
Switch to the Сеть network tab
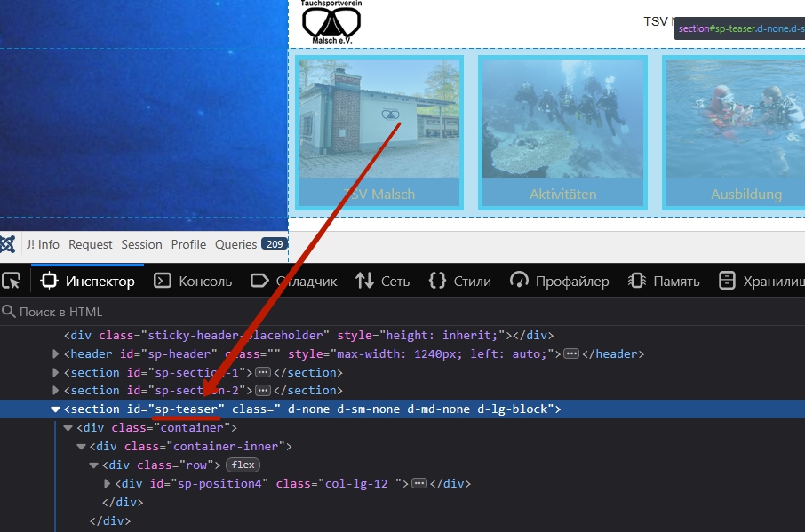383,281
